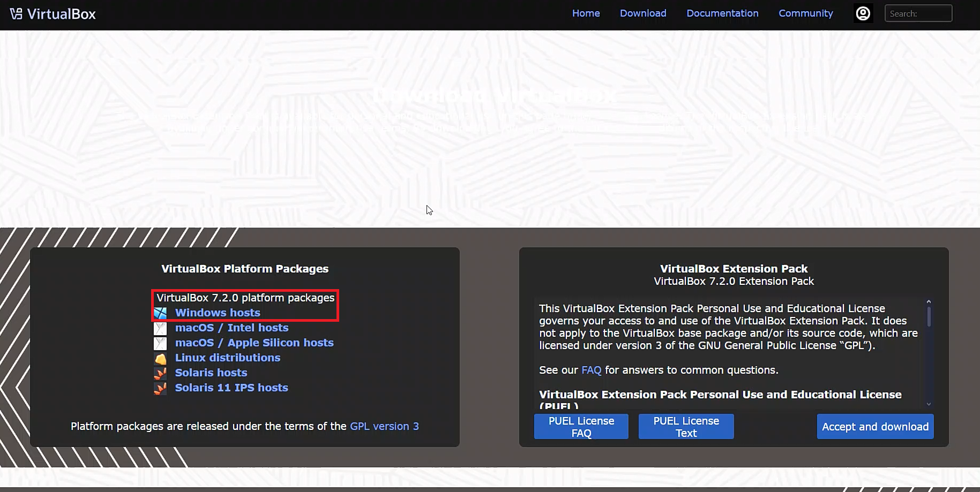Open the Solaris 11 IPS hosts link
The height and width of the screenshot is (492, 980).
(231, 388)
